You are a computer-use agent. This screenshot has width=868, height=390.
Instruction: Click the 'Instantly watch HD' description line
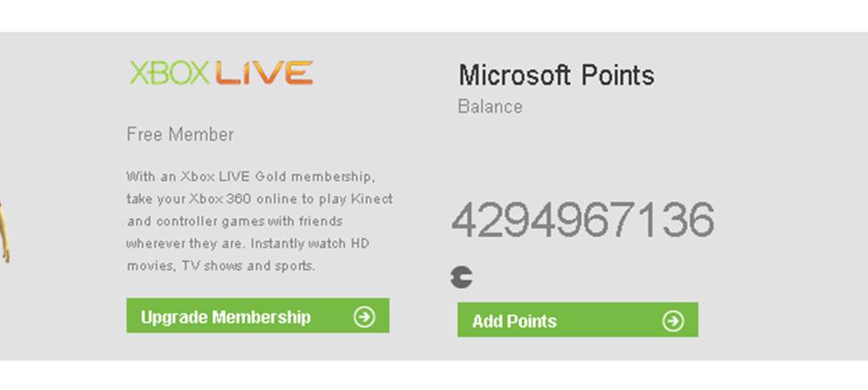pyautogui.click(x=247, y=244)
